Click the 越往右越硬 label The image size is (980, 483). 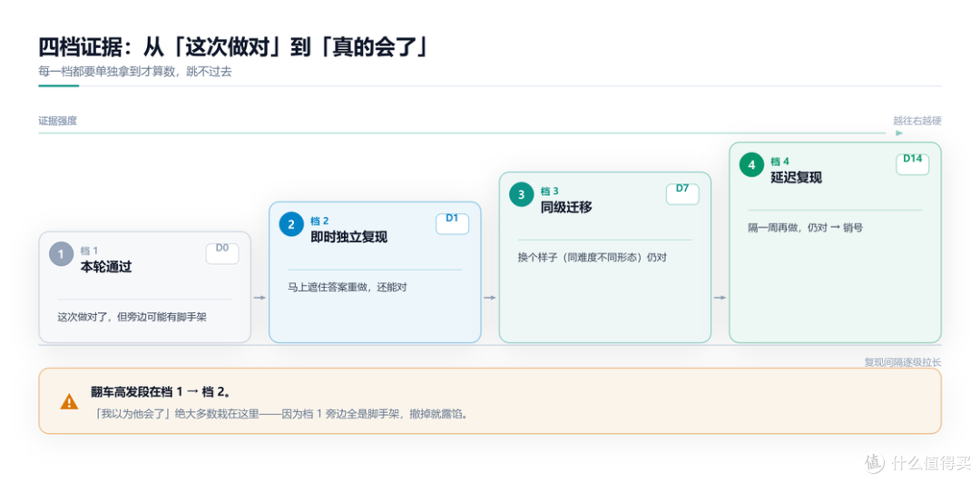click(x=916, y=121)
